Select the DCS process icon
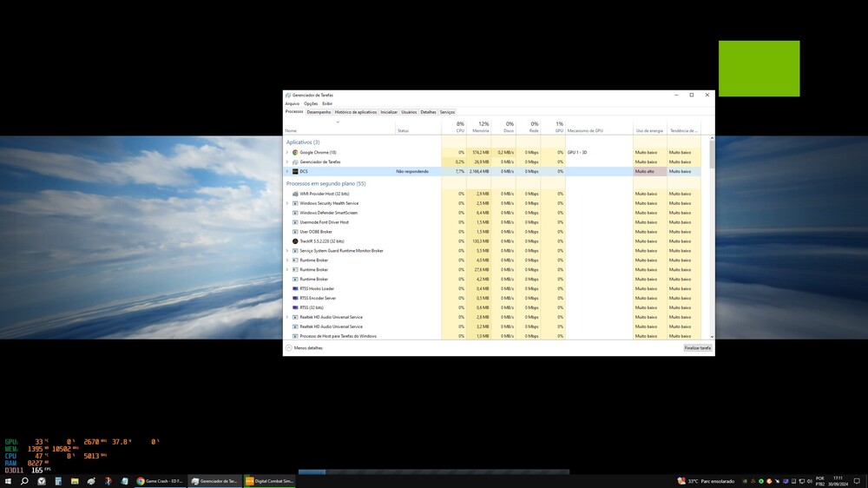The image size is (868, 488). coord(295,171)
